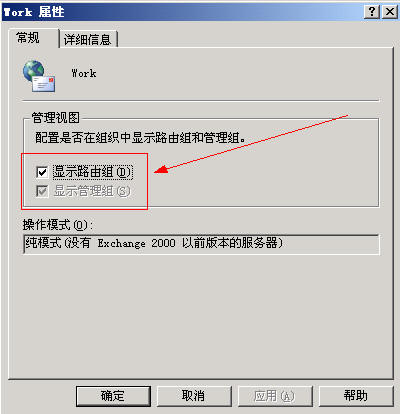Switch to the 详细信息 tab
The image size is (400, 414).
pos(88,39)
